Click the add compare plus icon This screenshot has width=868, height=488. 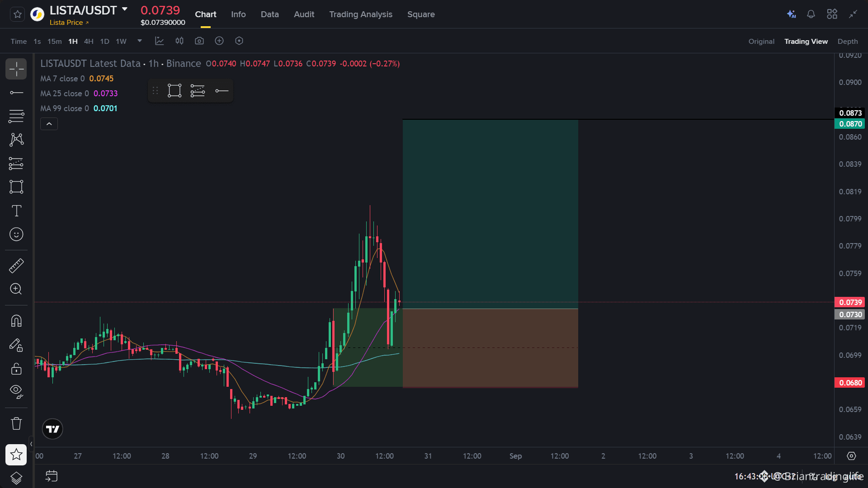tap(219, 41)
